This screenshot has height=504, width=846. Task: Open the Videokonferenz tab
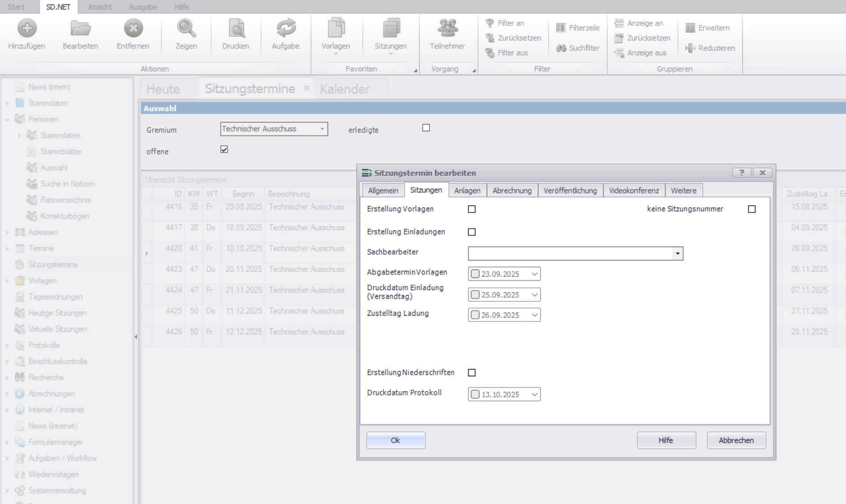633,191
